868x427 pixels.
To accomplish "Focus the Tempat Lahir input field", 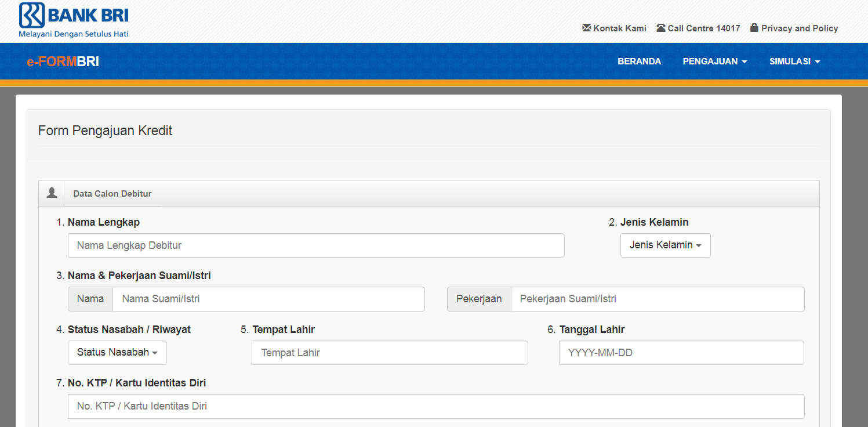I will (390, 353).
